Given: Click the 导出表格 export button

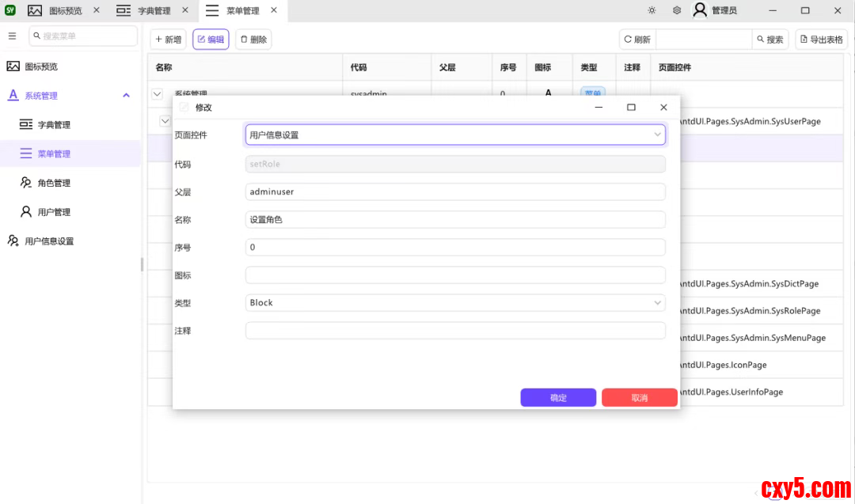Looking at the screenshot, I should (x=821, y=40).
